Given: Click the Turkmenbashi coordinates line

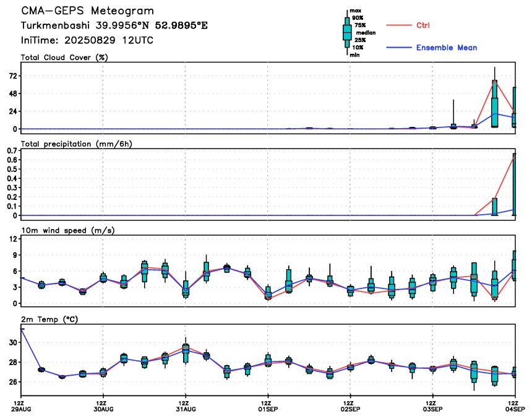Looking at the screenshot, I should tap(114, 25).
